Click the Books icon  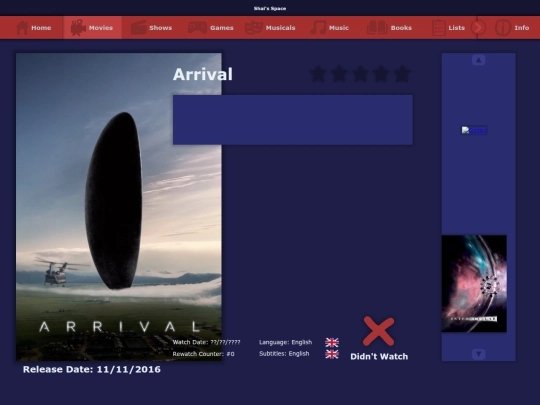pyautogui.click(x=377, y=28)
